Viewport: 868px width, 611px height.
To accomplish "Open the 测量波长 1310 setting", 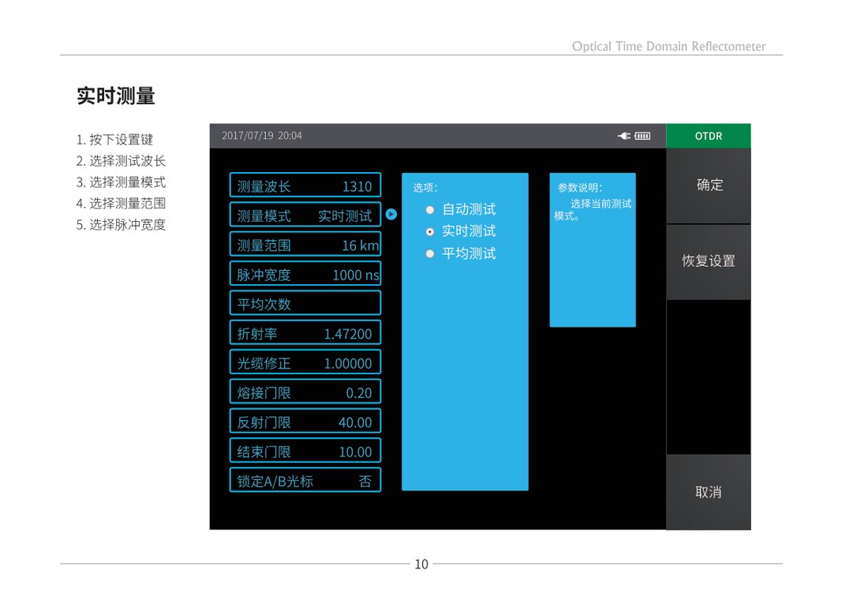I will (x=305, y=185).
